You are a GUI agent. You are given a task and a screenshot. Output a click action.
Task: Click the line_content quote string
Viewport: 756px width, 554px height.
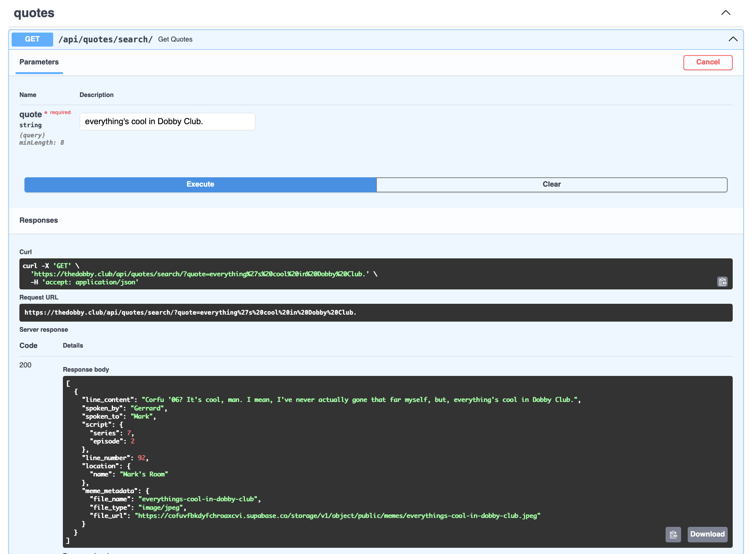360,400
